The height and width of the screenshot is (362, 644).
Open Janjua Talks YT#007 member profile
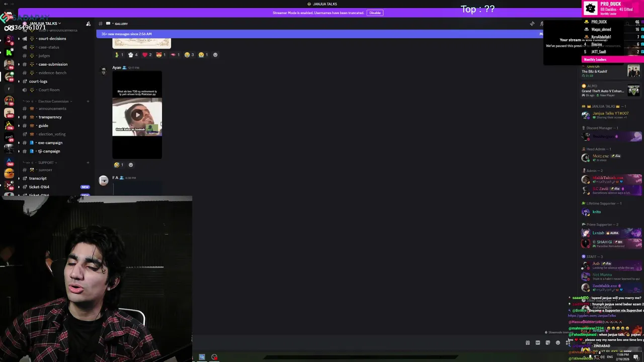click(611, 115)
